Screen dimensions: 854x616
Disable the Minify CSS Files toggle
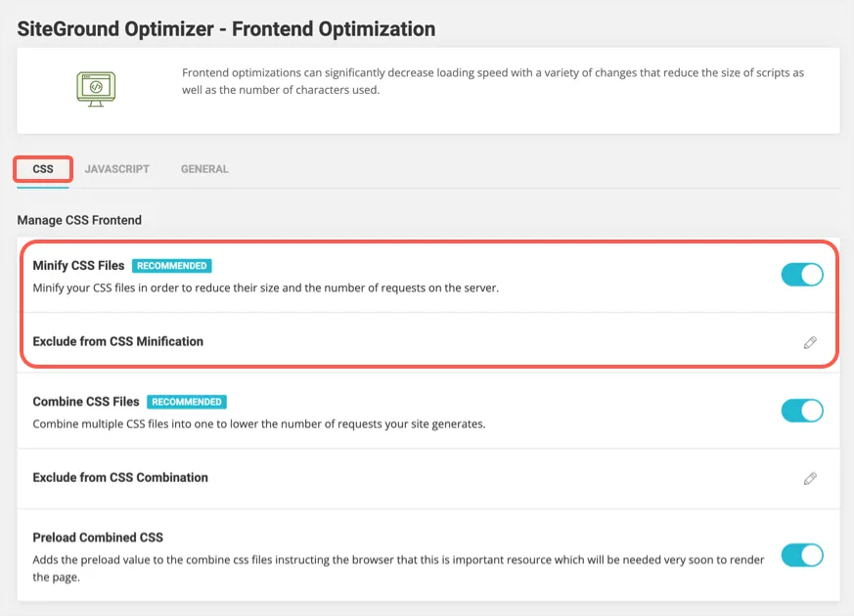[x=802, y=275]
